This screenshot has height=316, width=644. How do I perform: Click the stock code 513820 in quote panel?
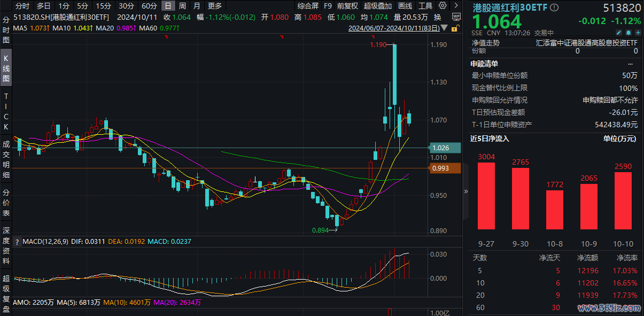click(x=622, y=8)
